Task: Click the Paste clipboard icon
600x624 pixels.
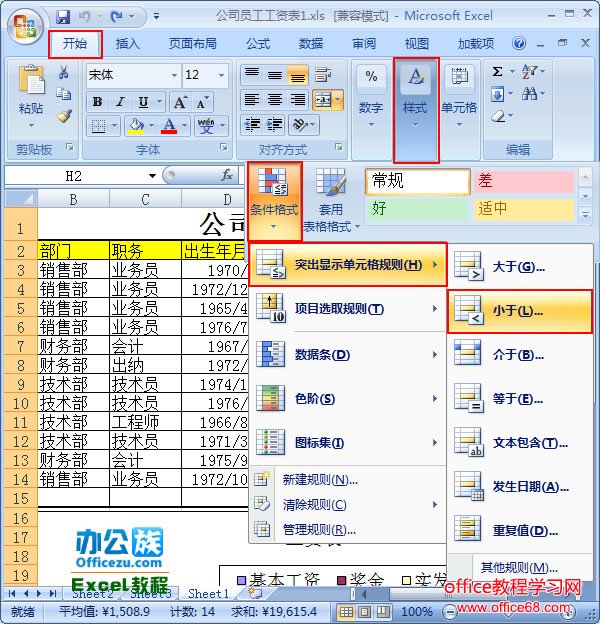Action: point(31,80)
